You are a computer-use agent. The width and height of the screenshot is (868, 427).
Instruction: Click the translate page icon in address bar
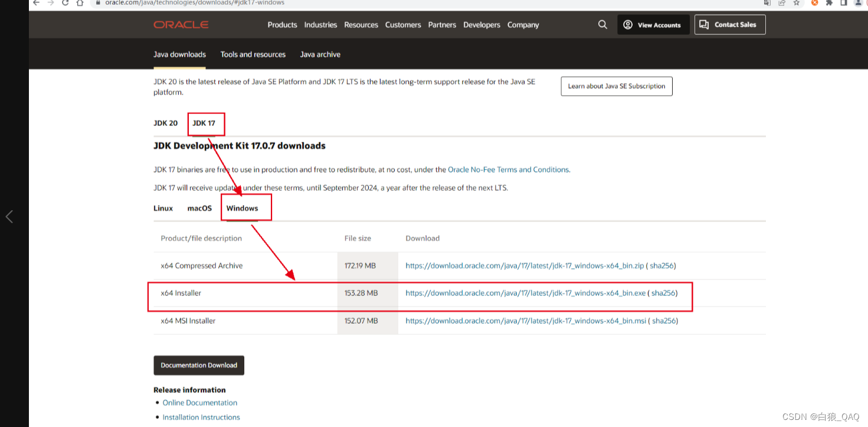[x=767, y=2]
